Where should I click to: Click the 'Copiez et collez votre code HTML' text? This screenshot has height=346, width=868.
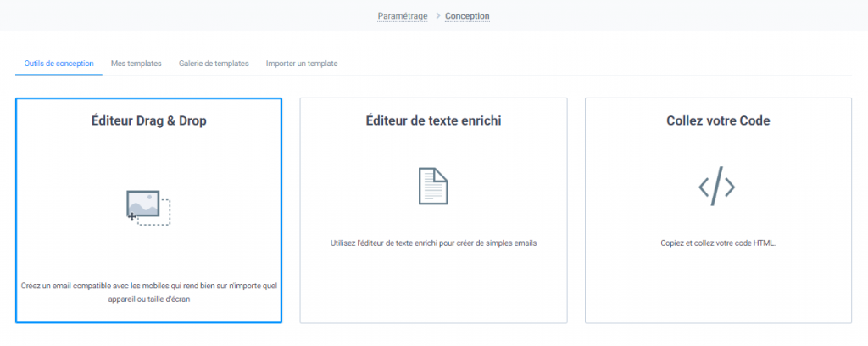click(x=718, y=243)
